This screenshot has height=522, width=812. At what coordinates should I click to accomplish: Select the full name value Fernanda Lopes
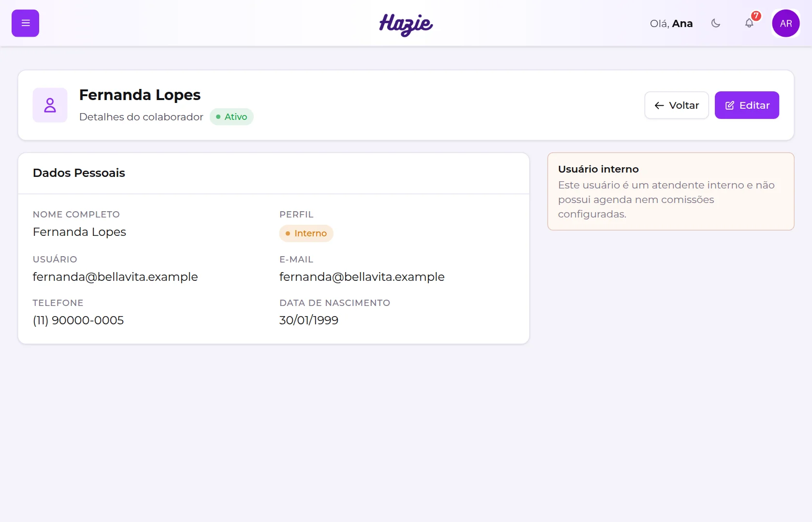tap(79, 232)
